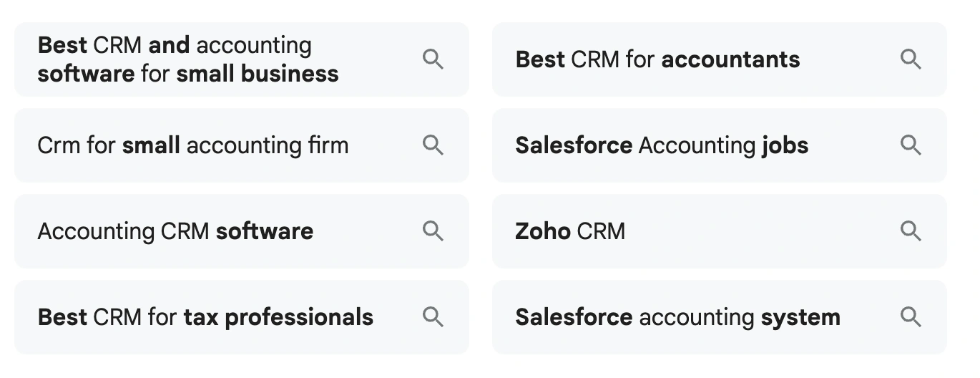Viewport: 980px width, 378px height.
Task: Hit the search icon for 'Accounting CRM software'
Action: point(433,231)
